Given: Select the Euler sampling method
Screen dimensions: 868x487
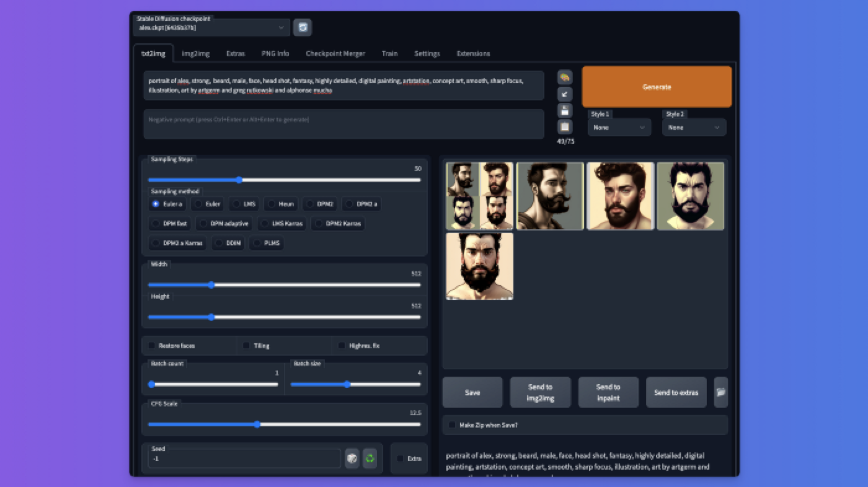Looking at the screenshot, I should point(208,203).
